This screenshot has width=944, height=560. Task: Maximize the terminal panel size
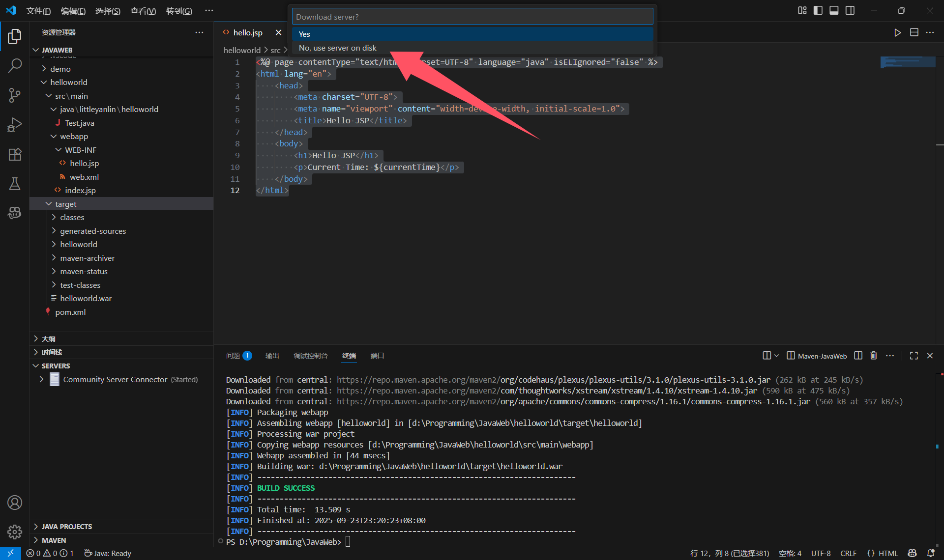[914, 356]
